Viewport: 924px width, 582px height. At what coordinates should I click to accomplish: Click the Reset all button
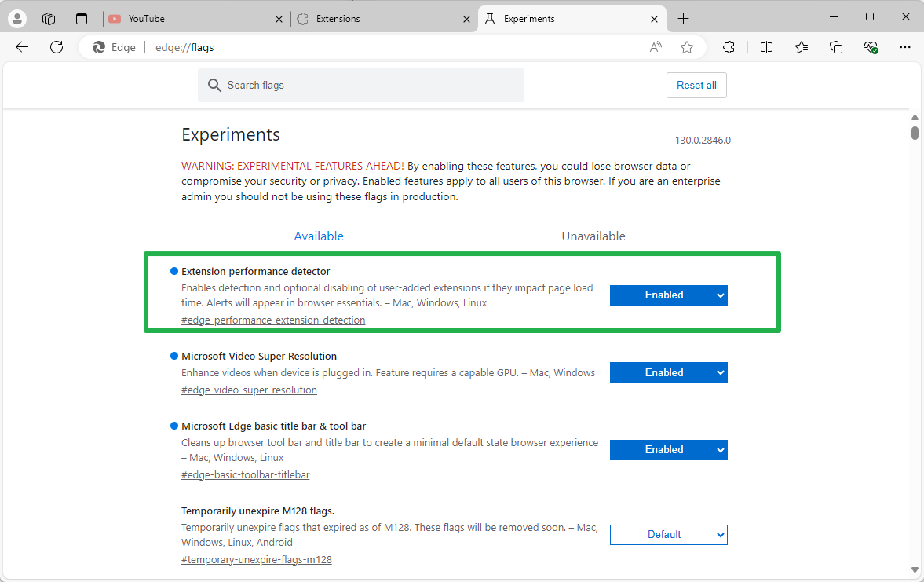tap(696, 85)
